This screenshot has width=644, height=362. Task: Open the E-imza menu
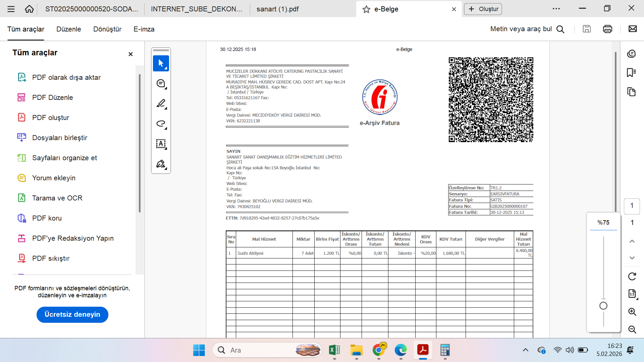(144, 29)
